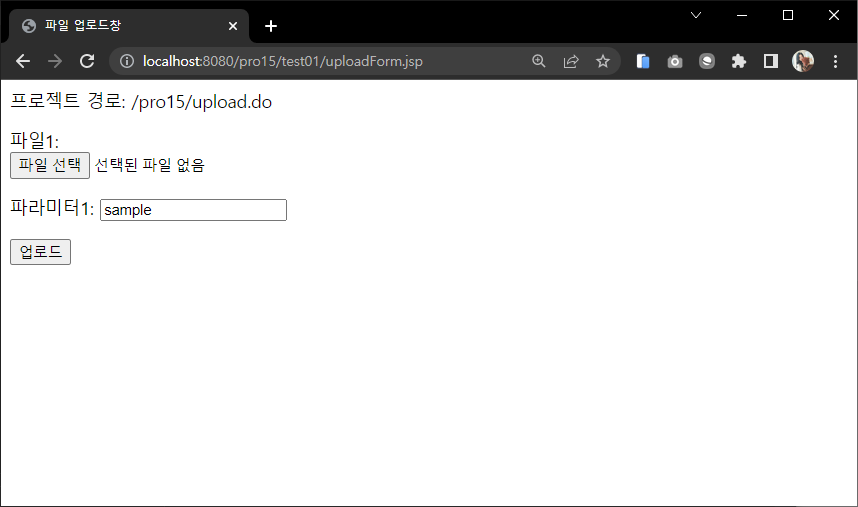Open the camera screenshot extension
858x507 pixels.
pos(675,61)
